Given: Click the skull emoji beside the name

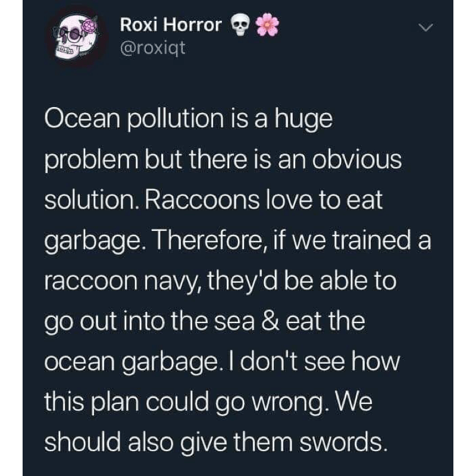Looking at the screenshot, I should coord(239,25).
